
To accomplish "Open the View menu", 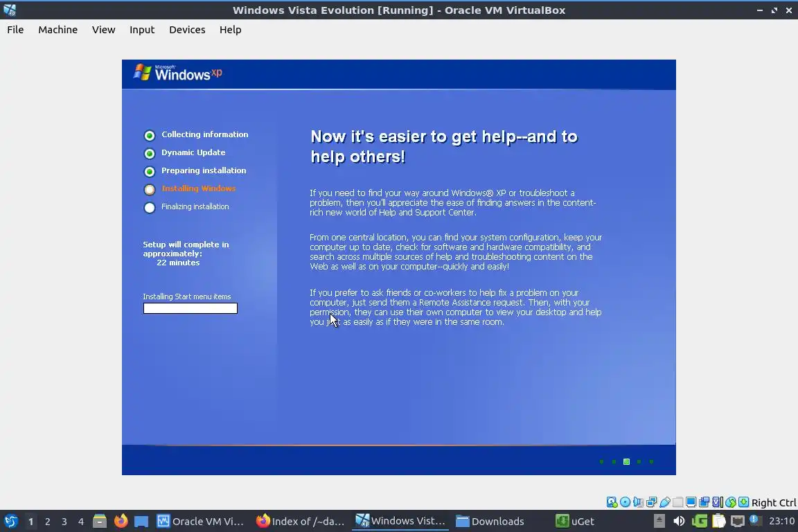I will tap(103, 30).
